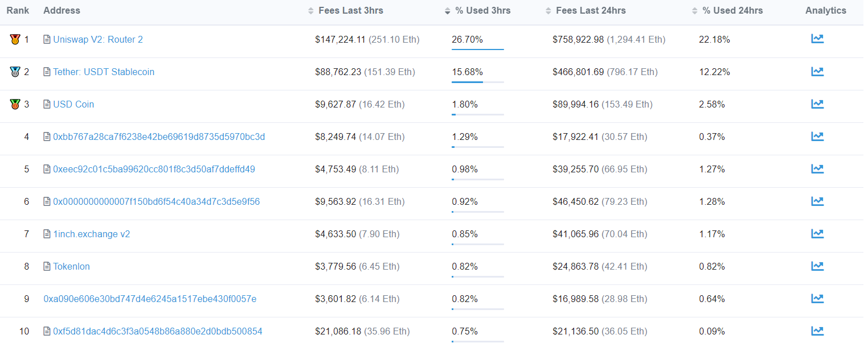Open address 0x0000000000007f150bd6f54c40a34d7c3d5e9f56
This screenshot has height=347, width=868.
157,201
